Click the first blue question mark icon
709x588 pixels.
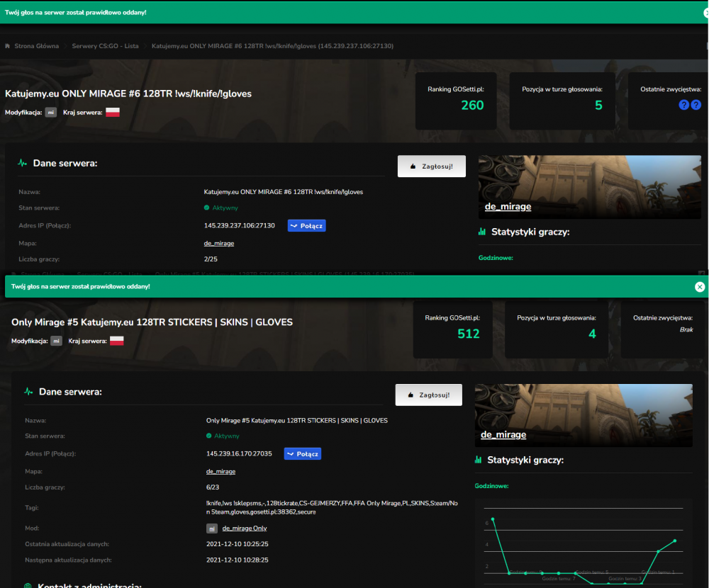click(x=683, y=105)
